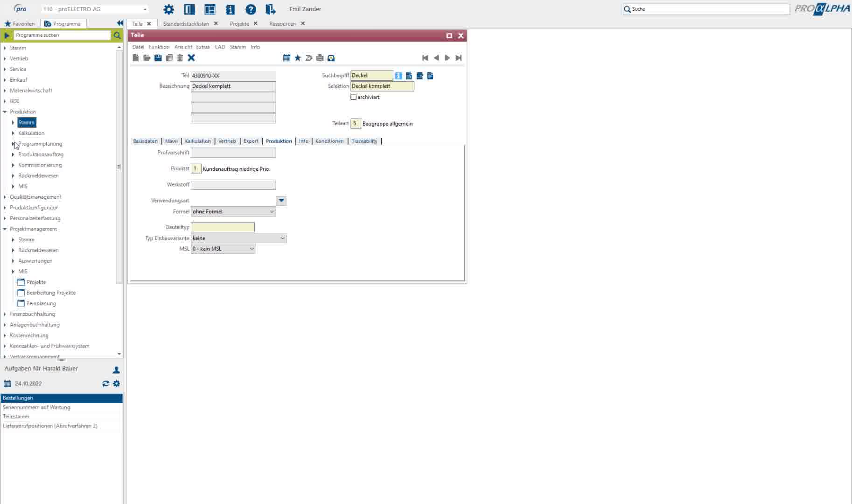Switch to the Kalkulation tab in Teile window
Viewport: 852px width, 504px height.
point(198,141)
